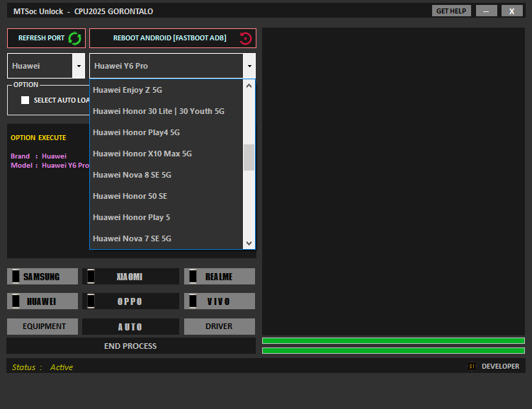Image resolution: width=532 pixels, height=409 pixels.
Task: Click the REFRESH PORT button
Action: click(x=47, y=38)
